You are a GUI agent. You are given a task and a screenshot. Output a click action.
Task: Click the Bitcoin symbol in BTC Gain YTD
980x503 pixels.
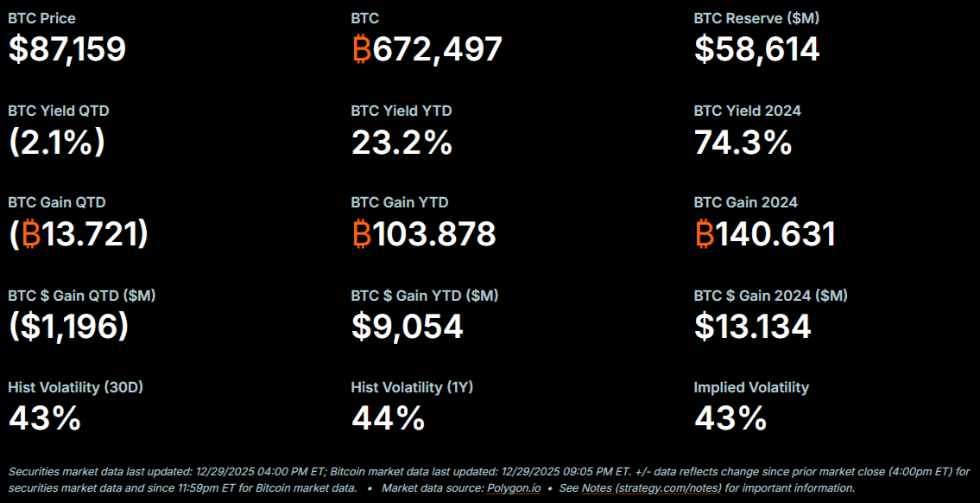362,234
